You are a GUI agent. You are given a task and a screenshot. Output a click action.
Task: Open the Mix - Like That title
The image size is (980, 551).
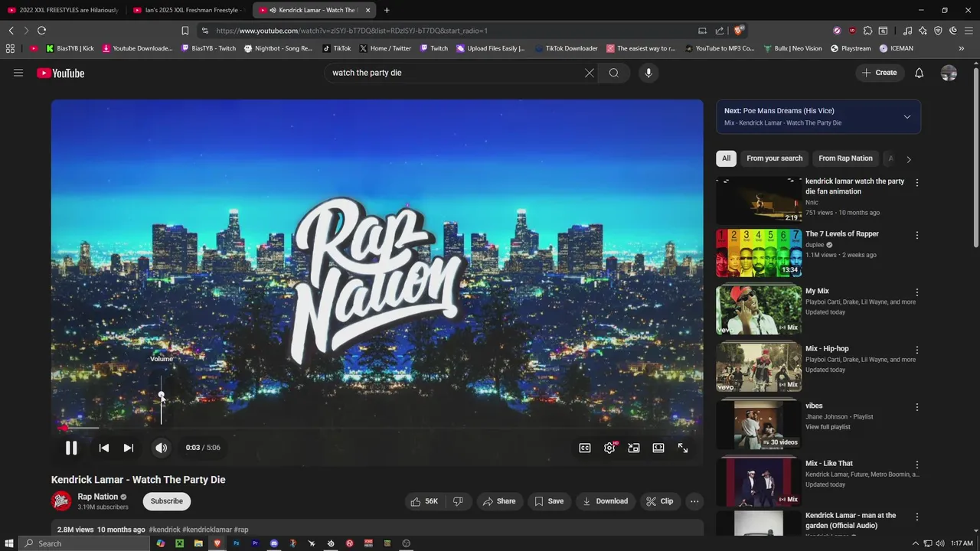tap(829, 464)
